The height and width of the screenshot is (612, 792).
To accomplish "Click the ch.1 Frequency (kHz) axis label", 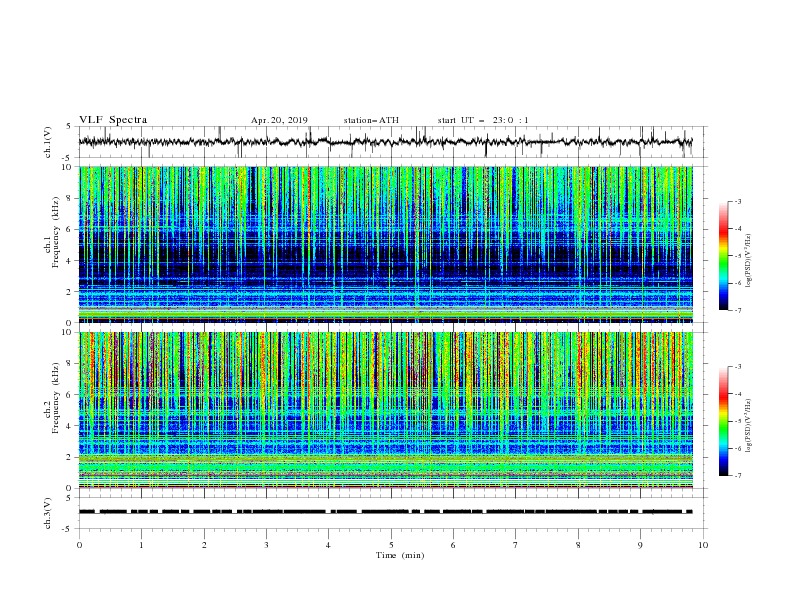I will pos(52,232).
